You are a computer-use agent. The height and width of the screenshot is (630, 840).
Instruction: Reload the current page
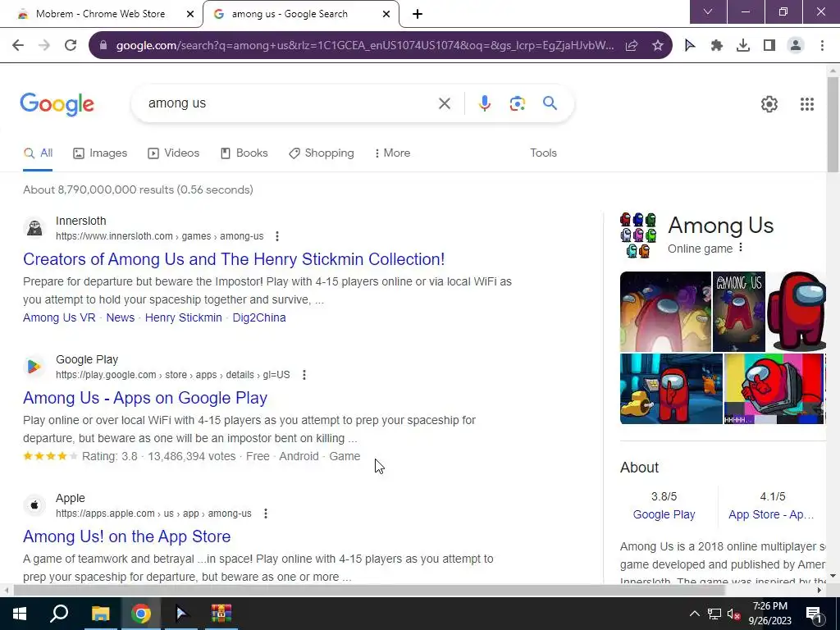pos(71,45)
